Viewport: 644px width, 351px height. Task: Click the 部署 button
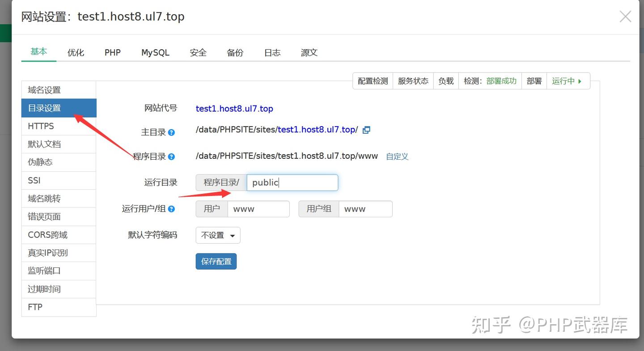click(534, 81)
